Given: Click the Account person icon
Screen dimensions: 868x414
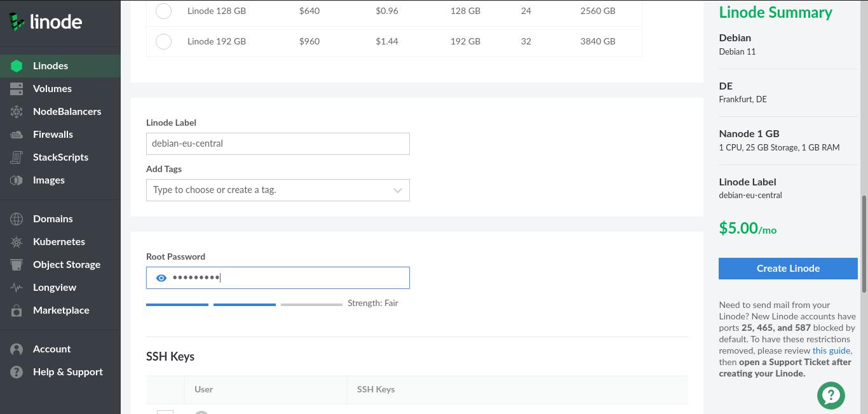Looking at the screenshot, I should [17, 349].
